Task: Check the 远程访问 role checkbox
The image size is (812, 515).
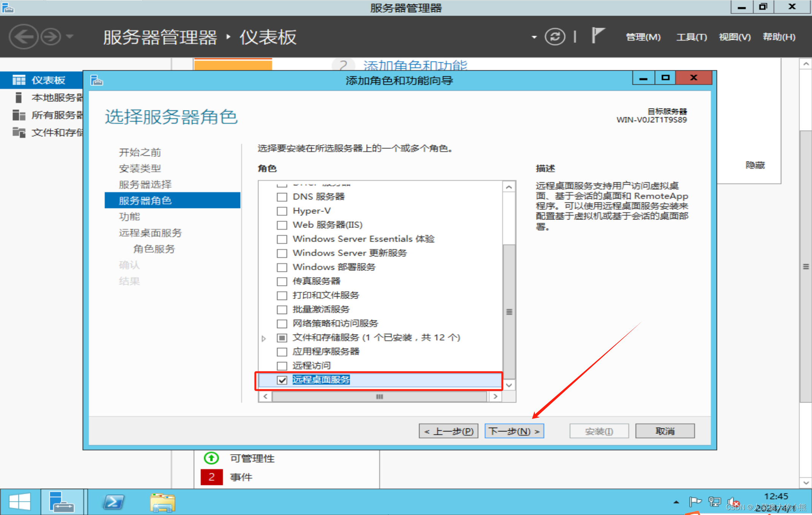Action: click(x=282, y=365)
